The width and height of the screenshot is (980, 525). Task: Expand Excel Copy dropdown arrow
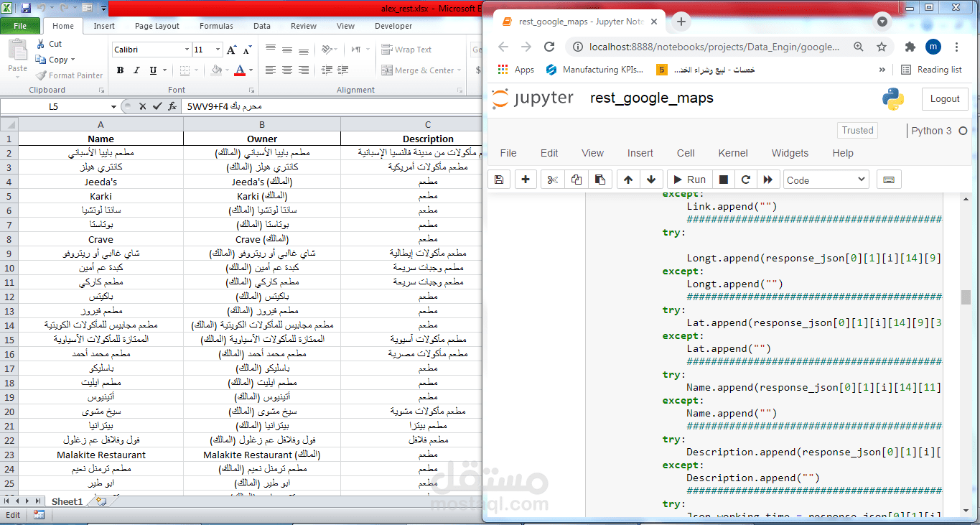pos(73,60)
